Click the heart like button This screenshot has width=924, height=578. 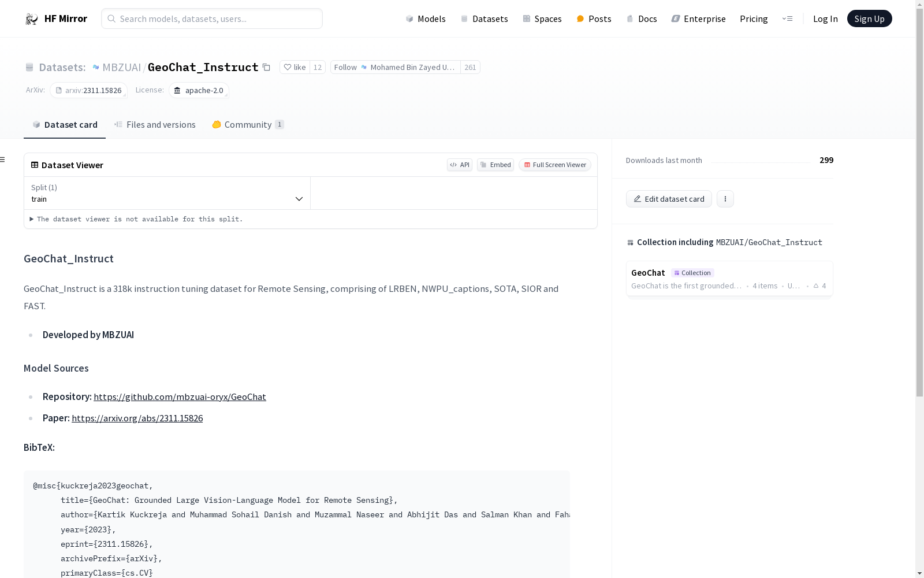pyautogui.click(x=295, y=67)
